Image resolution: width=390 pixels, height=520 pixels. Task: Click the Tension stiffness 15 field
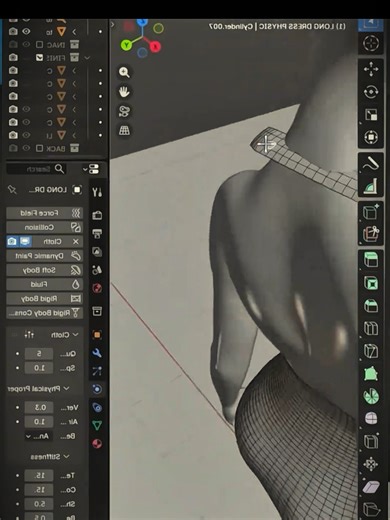point(39,476)
